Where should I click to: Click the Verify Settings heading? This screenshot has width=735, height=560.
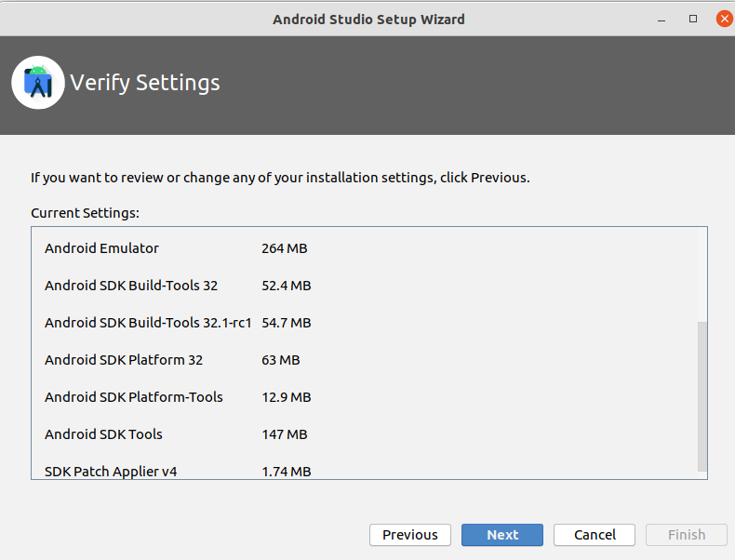[x=145, y=83]
